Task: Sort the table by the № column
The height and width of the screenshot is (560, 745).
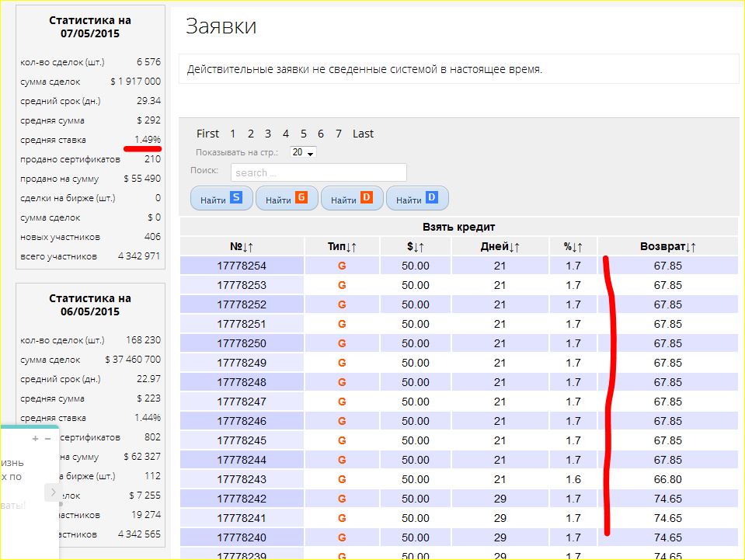Action: [x=242, y=246]
